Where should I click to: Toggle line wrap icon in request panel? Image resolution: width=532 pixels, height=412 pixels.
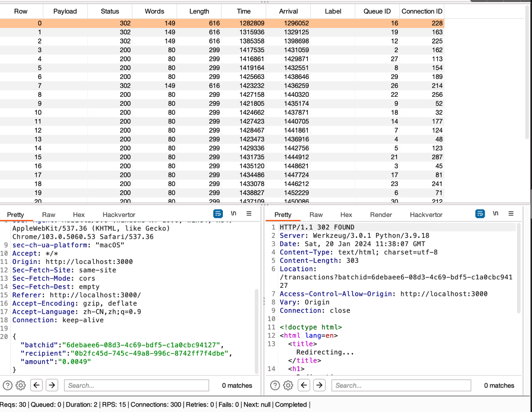click(x=218, y=213)
